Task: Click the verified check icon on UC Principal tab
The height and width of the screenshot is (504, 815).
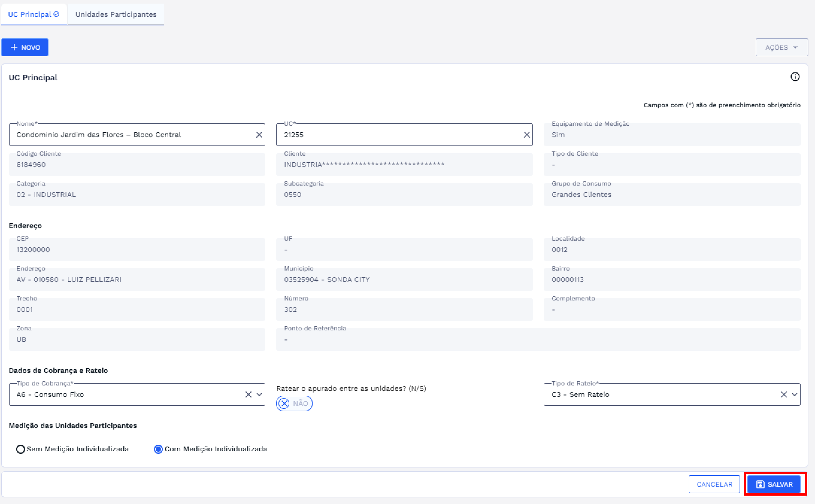Action: [56, 14]
